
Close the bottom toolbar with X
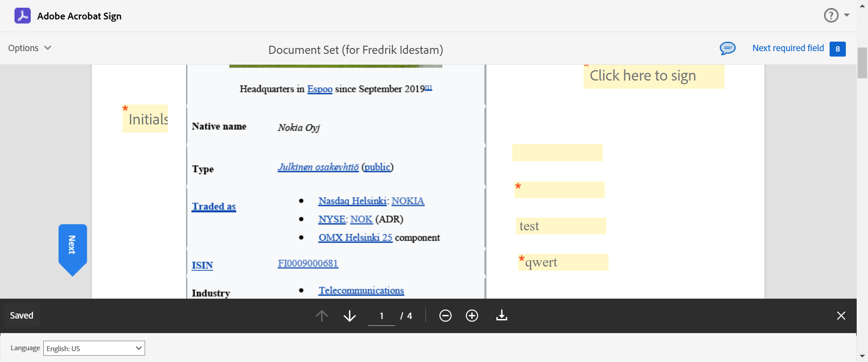pos(841,315)
